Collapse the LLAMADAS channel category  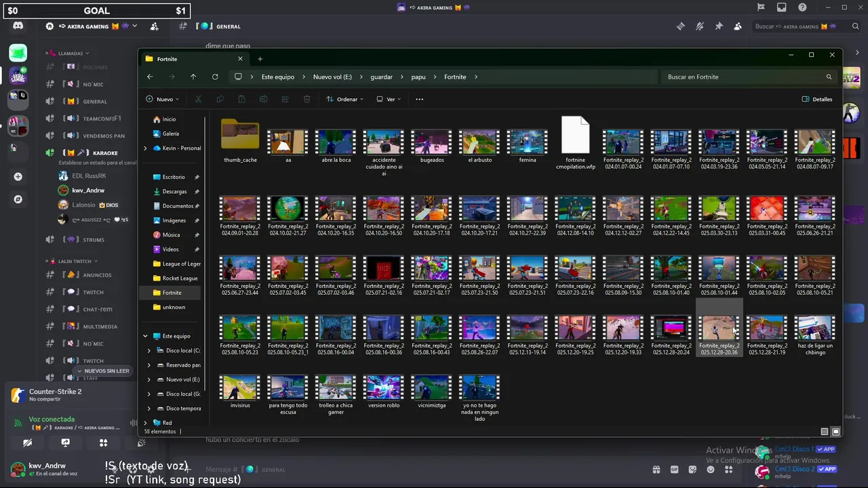pos(71,54)
